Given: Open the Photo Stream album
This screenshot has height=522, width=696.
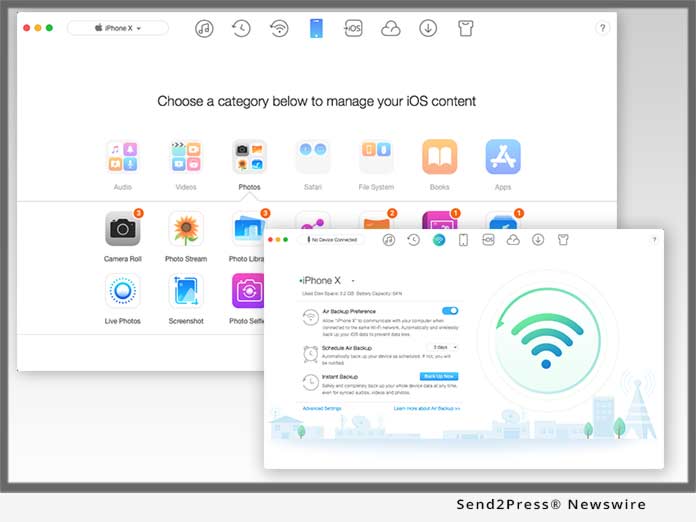Looking at the screenshot, I should [x=186, y=230].
